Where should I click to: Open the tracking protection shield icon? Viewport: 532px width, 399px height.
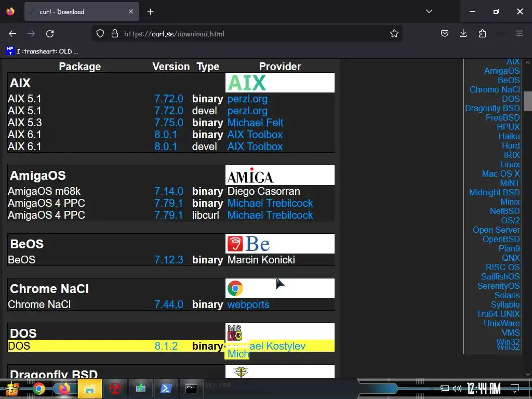click(x=100, y=34)
